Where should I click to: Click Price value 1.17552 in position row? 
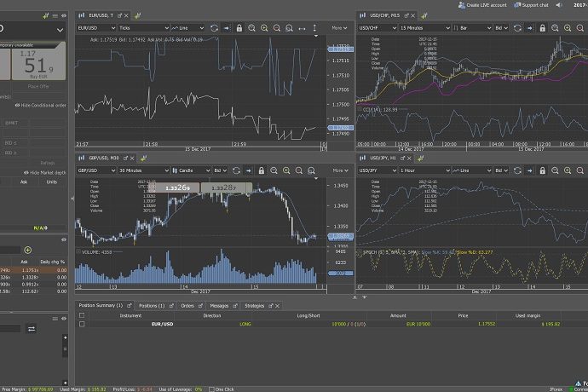pos(487,324)
